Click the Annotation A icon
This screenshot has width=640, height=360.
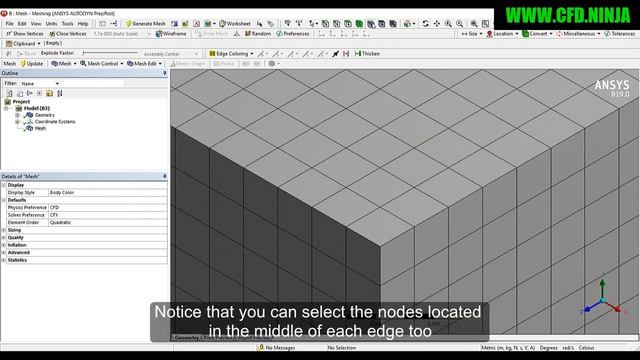pyautogui.click(x=196, y=24)
